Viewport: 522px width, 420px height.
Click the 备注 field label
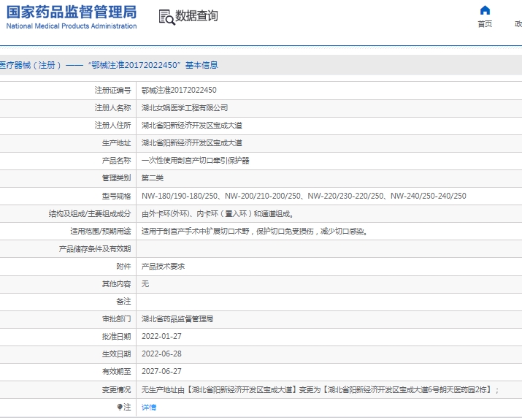pos(123,302)
